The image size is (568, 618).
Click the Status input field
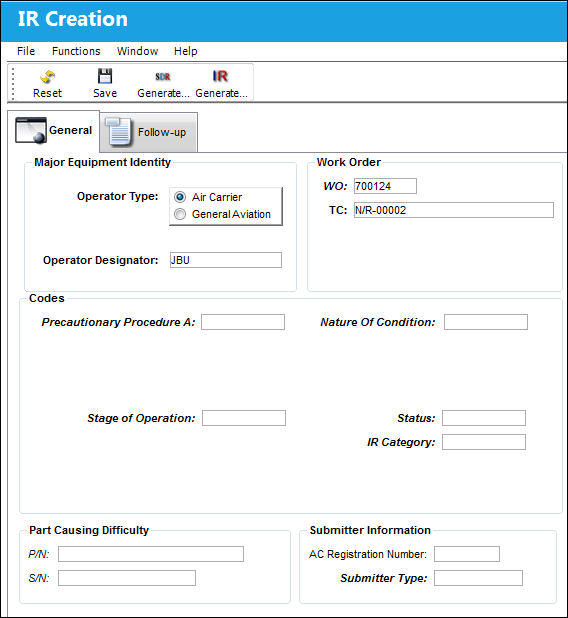484,418
